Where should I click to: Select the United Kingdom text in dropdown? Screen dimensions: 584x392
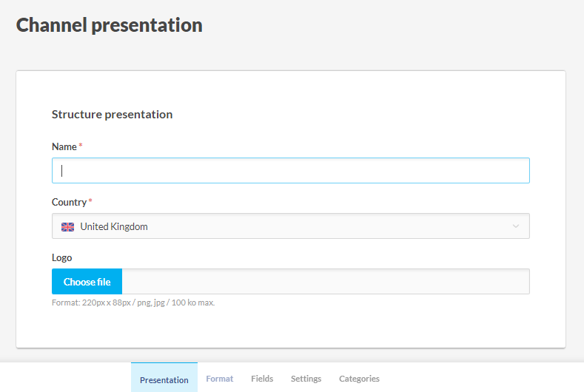[x=114, y=227]
